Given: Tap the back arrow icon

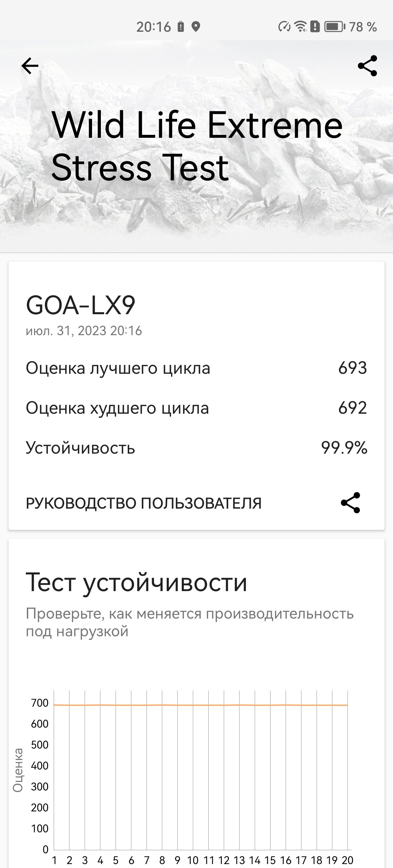Looking at the screenshot, I should pyautogui.click(x=30, y=66).
